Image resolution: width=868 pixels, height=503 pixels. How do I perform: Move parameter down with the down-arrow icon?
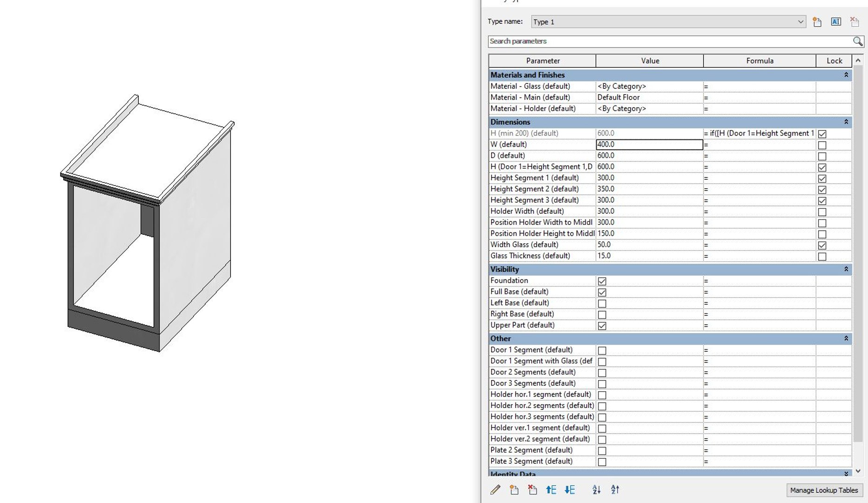point(570,489)
